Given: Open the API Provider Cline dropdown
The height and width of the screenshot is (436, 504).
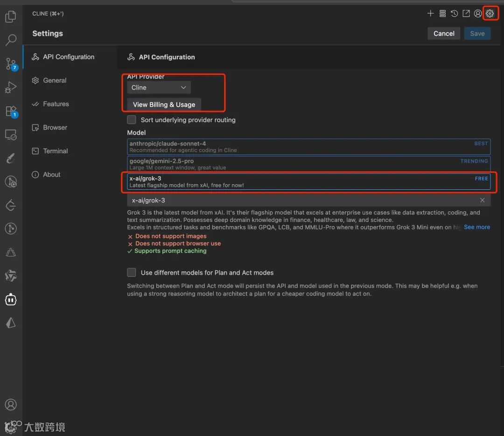Looking at the screenshot, I should 159,87.
